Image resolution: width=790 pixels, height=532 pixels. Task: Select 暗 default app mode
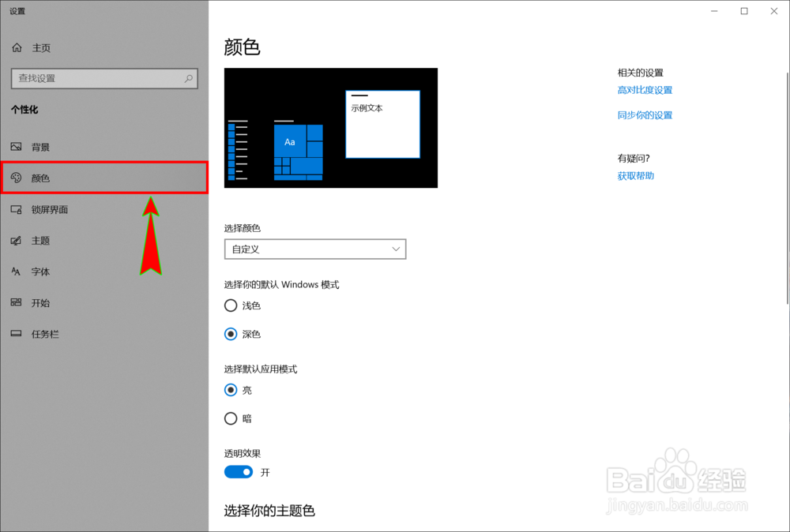click(x=230, y=418)
